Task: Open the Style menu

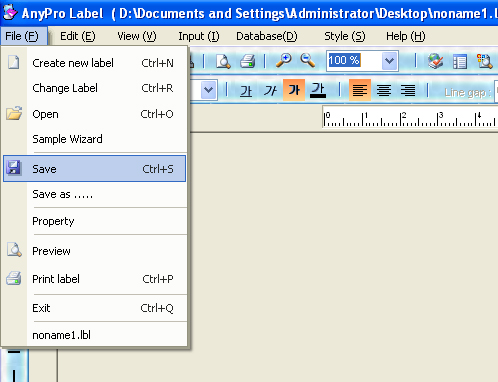Action: click(345, 36)
